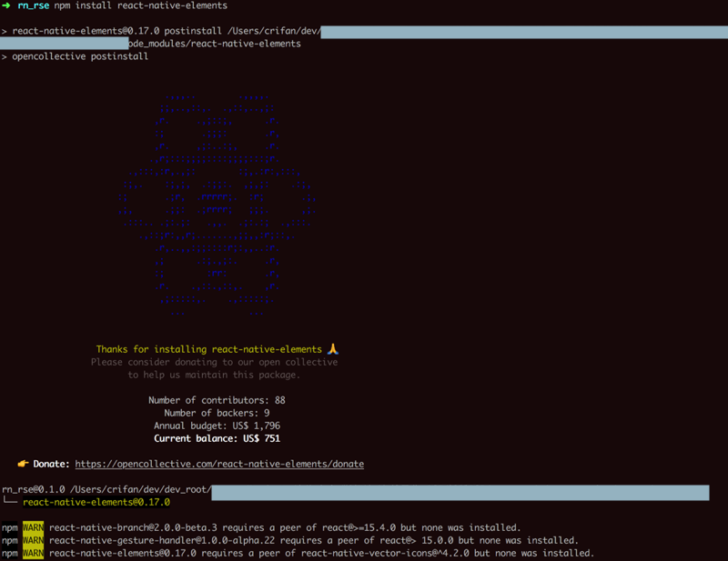Click 'ode_modules/react-native-elements' path text
This screenshot has height=561, width=728.
[x=215, y=44]
